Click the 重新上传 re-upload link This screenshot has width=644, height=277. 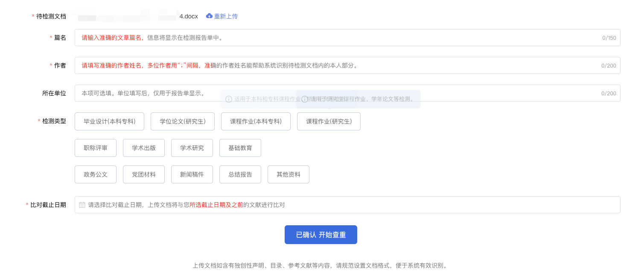[226, 16]
